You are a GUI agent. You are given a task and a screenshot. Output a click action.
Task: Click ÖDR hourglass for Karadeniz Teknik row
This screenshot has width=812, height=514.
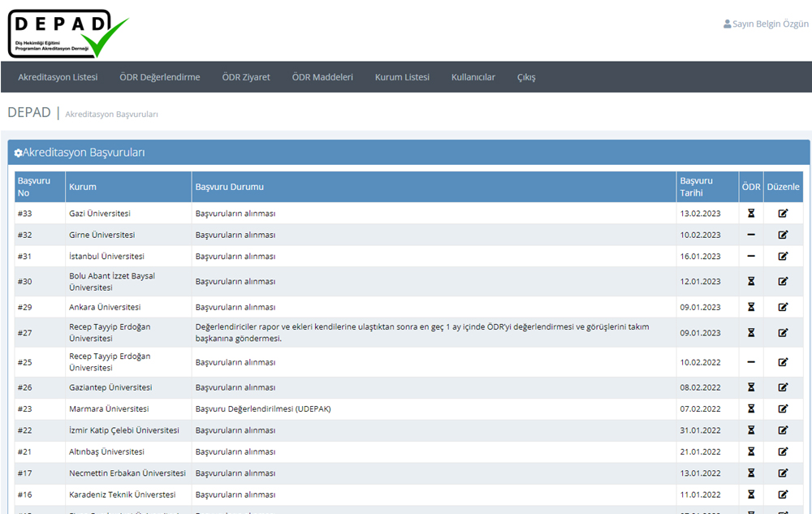click(x=751, y=495)
